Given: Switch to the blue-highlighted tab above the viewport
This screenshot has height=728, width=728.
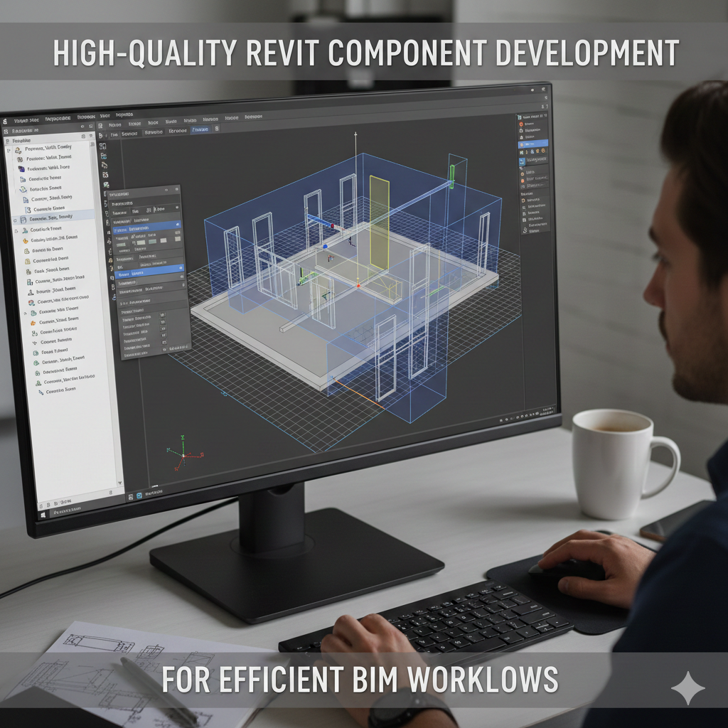Looking at the screenshot, I should pyautogui.click(x=200, y=131).
